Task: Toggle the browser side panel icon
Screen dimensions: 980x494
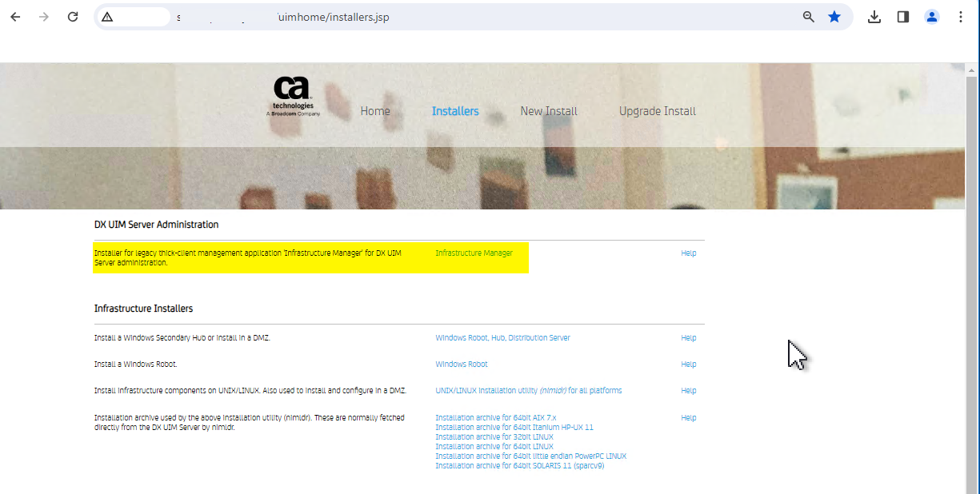Action: click(903, 17)
